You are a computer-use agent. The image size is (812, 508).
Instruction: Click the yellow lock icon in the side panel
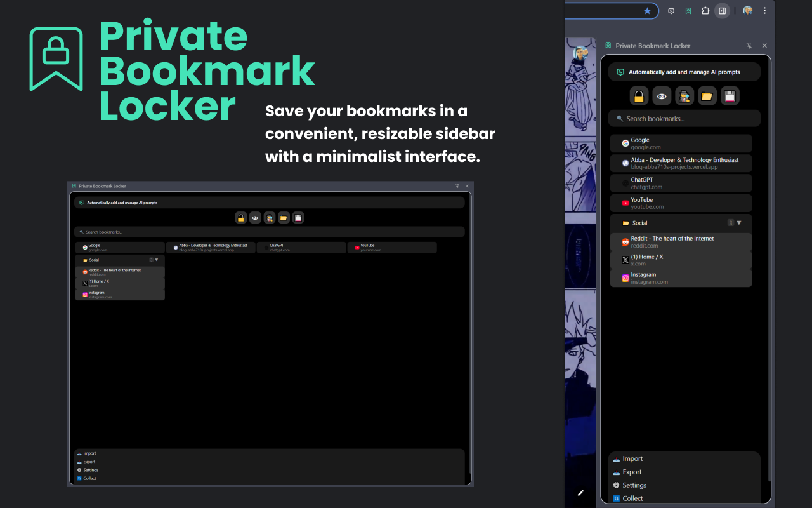coord(639,96)
